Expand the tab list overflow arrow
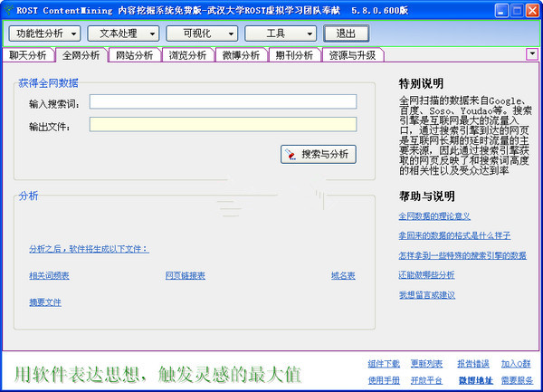Viewport: 543px width, 392px height. tap(532, 54)
